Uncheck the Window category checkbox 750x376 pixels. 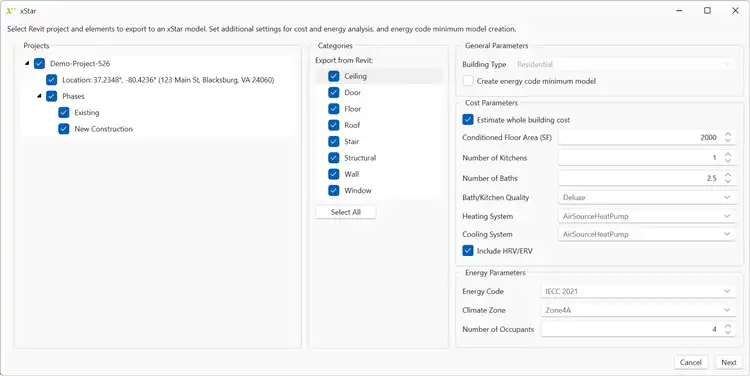[x=334, y=190]
